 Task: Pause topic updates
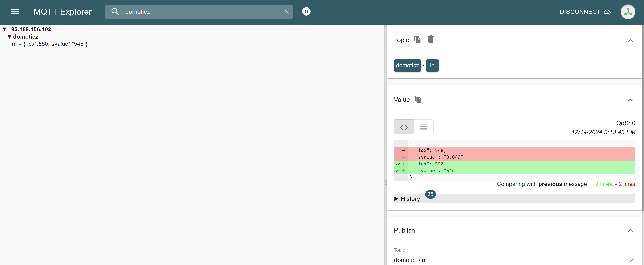[306, 11]
